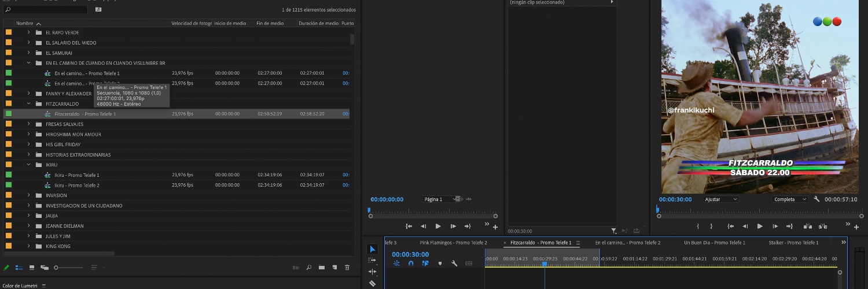Click Mark In in Program Monitor
868x289 pixels.
[698, 227]
